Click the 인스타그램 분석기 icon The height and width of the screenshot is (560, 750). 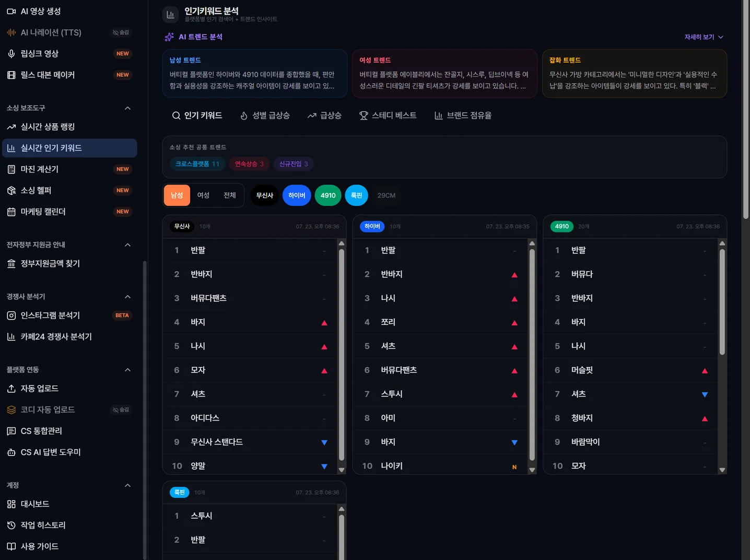point(11,316)
